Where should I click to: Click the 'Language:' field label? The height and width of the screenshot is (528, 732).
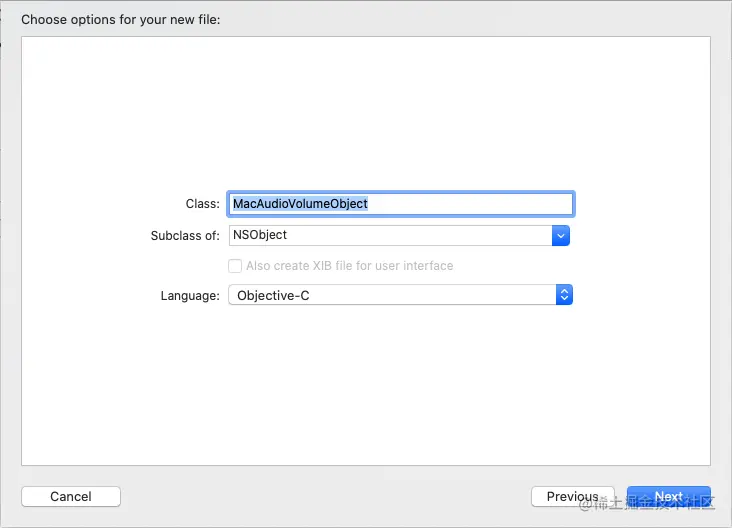pos(190,296)
